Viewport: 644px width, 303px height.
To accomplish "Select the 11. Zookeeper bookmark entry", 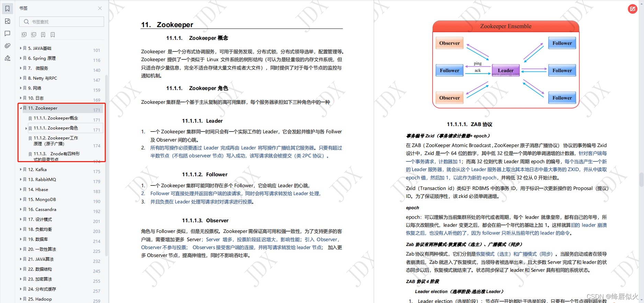I will coord(43,108).
